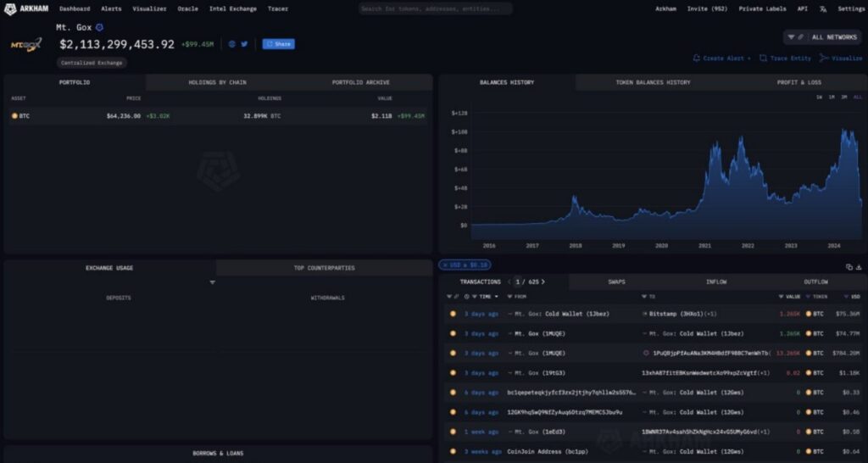Open the From column filter
Screen dimensions: 868x463
coord(509,297)
